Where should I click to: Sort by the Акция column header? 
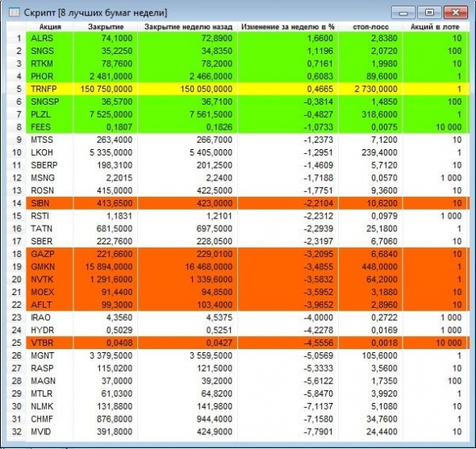[x=50, y=27]
